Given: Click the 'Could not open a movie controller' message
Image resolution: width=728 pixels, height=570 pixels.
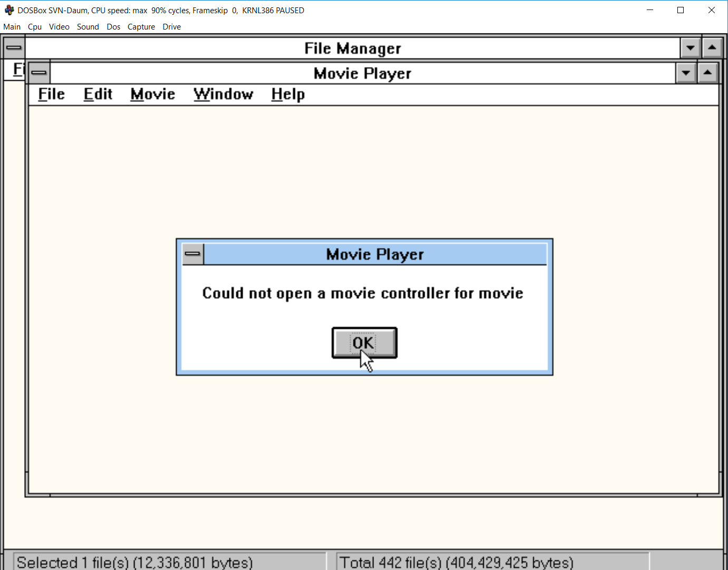Looking at the screenshot, I should coord(363,293).
